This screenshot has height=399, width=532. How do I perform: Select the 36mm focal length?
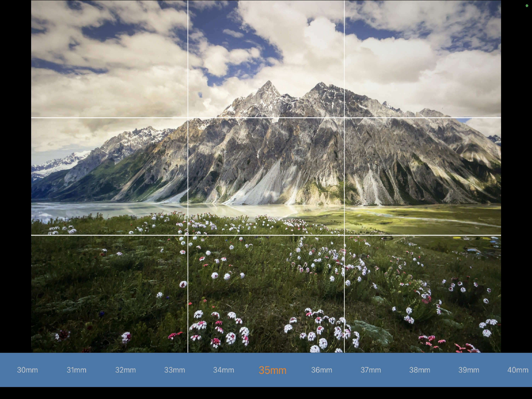[322, 370]
